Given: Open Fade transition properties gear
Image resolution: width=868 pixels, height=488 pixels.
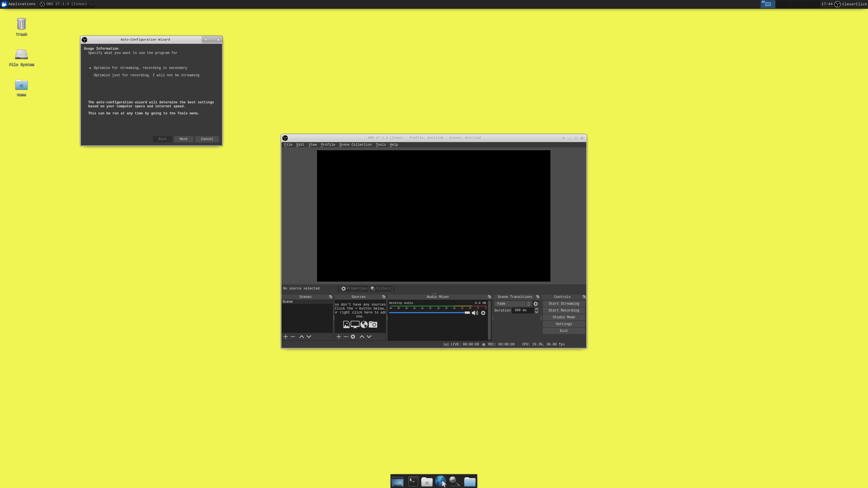Looking at the screenshot, I should coord(536,304).
